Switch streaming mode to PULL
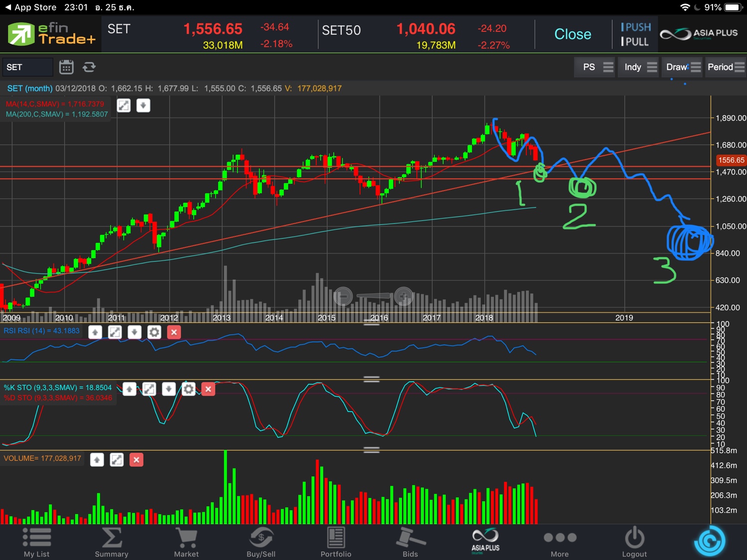Screen dimensions: 747x560 [x=635, y=42]
